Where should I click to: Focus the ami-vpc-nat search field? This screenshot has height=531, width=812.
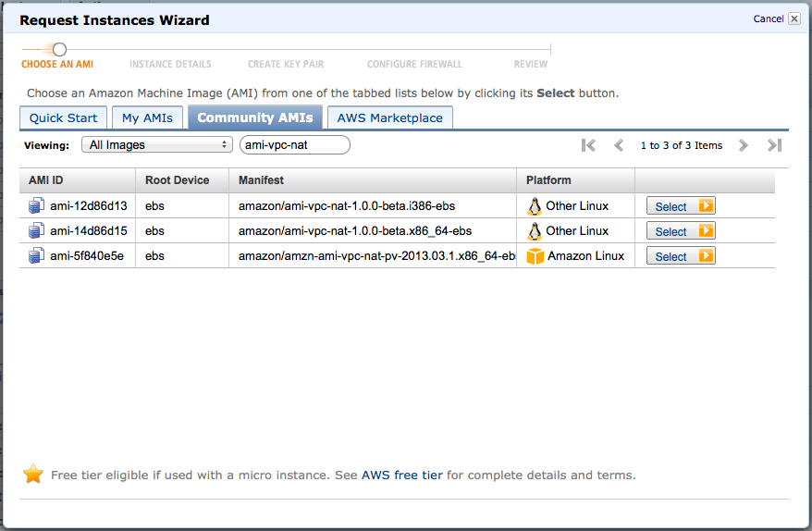(x=295, y=145)
